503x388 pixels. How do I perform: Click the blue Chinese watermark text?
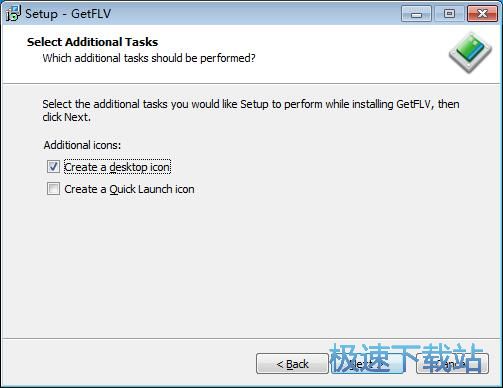[x=406, y=358]
